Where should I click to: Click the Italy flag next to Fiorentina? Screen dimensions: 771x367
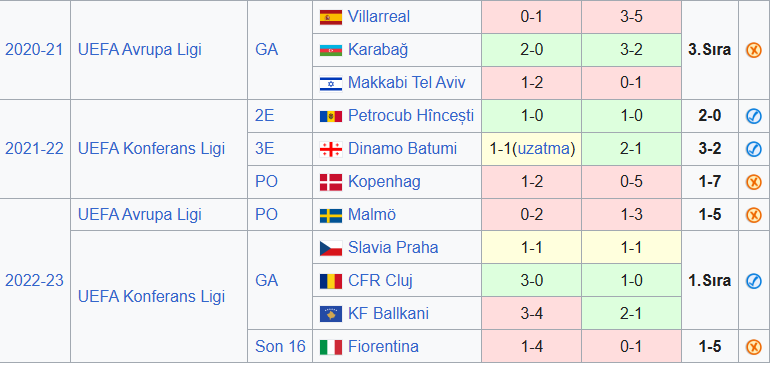pyautogui.click(x=331, y=347)
